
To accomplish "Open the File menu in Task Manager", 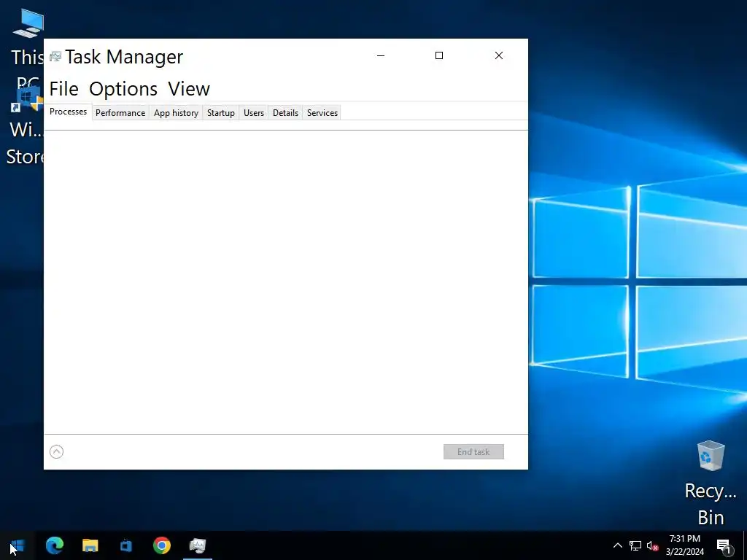I will point(64,89).
